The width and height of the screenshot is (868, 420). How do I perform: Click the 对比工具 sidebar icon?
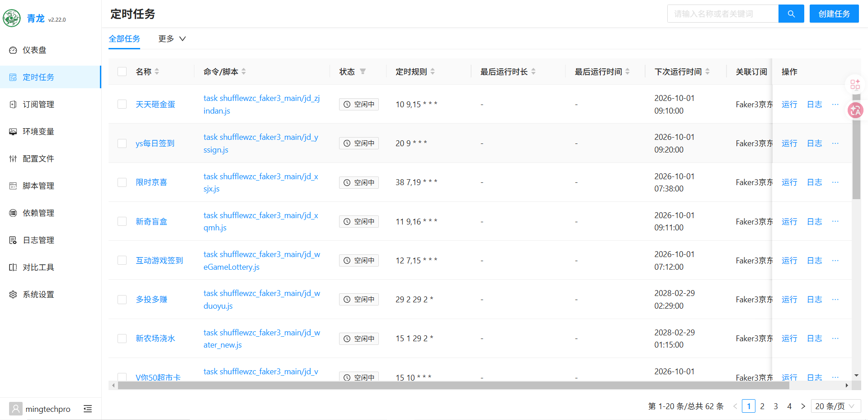click(x=13, y=267)
